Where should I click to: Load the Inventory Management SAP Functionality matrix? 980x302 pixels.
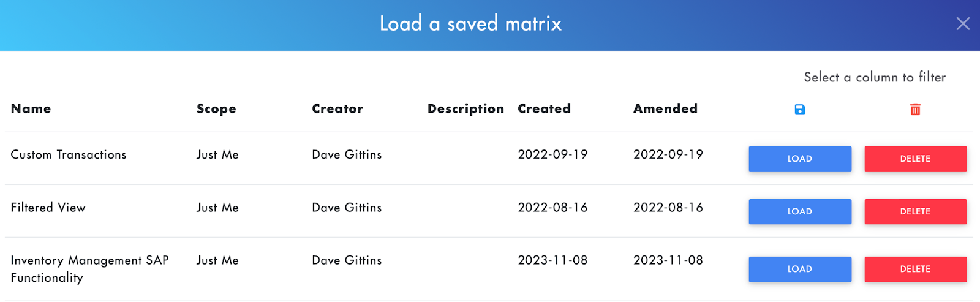[800, 269]
